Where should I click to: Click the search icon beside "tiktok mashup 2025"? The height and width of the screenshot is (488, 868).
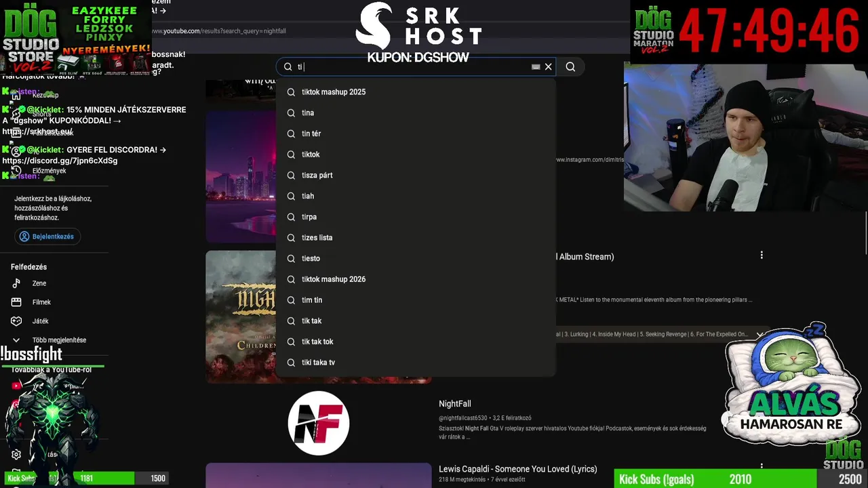tap(291, 92)
